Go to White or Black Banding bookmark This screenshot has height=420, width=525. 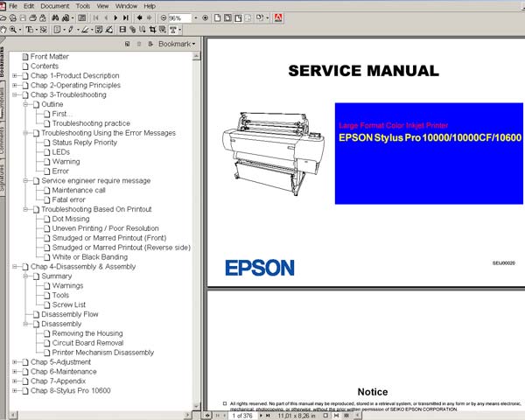click(90, 257)
